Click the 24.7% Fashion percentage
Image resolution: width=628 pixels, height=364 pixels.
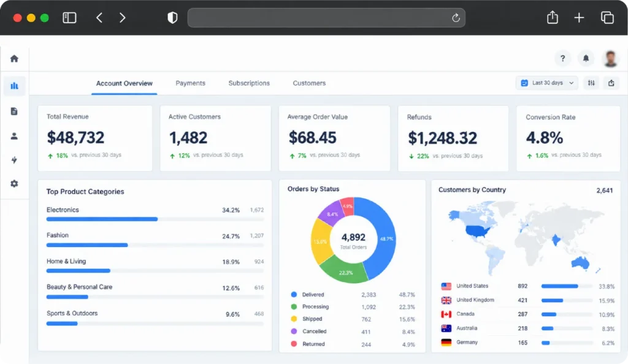pyautogui.click(x=231, y=237)
